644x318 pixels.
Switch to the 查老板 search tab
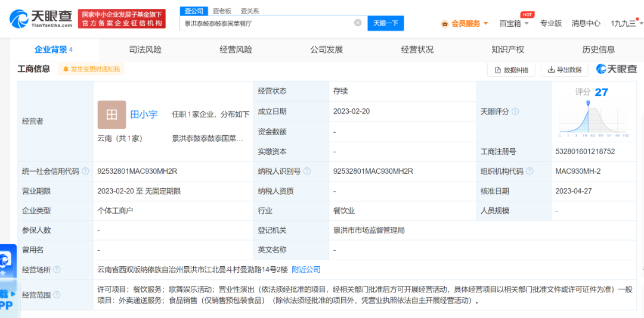(221, 11)
